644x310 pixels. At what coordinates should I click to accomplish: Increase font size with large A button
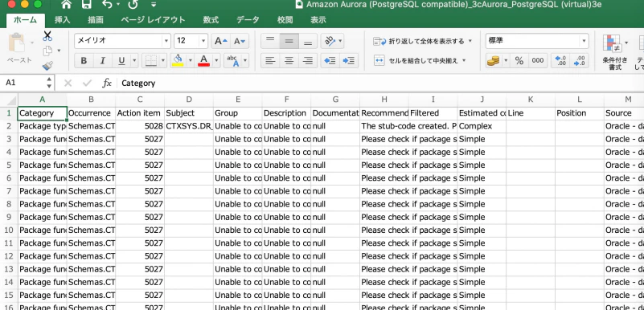coord(221,41)
